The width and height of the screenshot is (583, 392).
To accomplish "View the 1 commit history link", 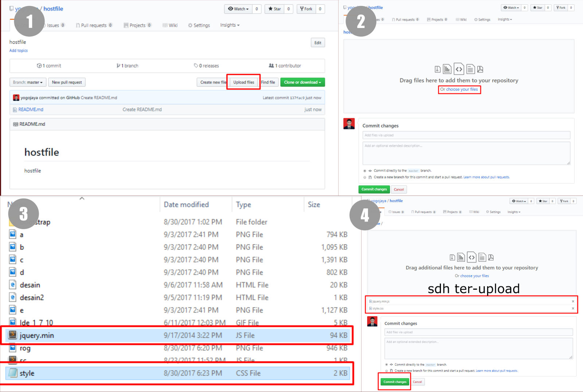I will coord(49,66).
